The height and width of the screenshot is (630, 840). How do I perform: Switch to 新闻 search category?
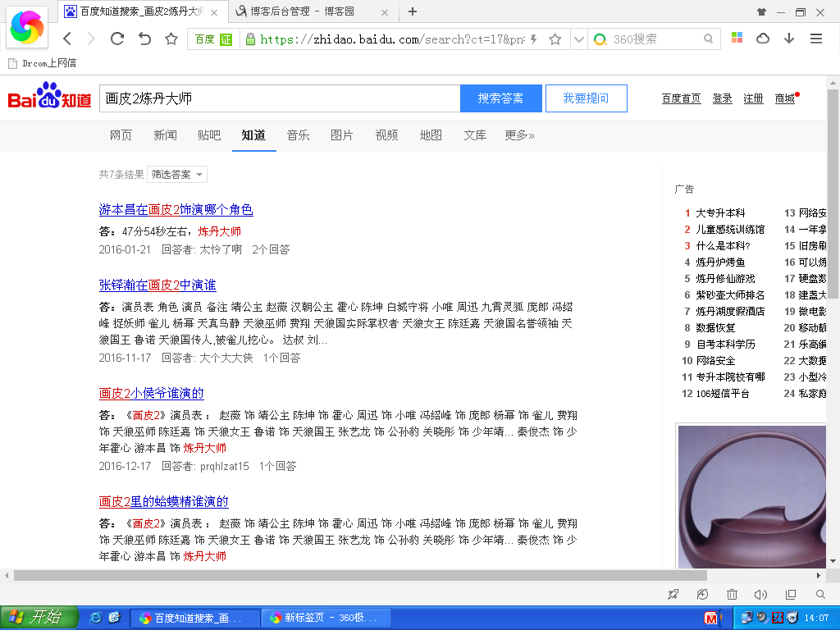165,135
